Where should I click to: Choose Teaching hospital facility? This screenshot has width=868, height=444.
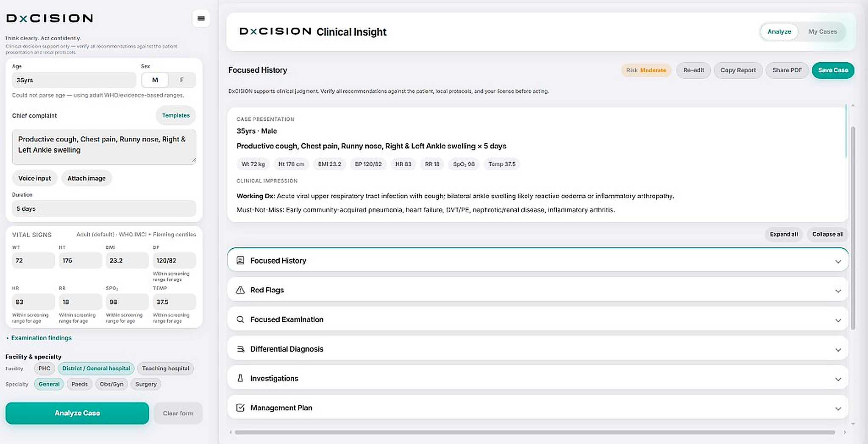166,368
